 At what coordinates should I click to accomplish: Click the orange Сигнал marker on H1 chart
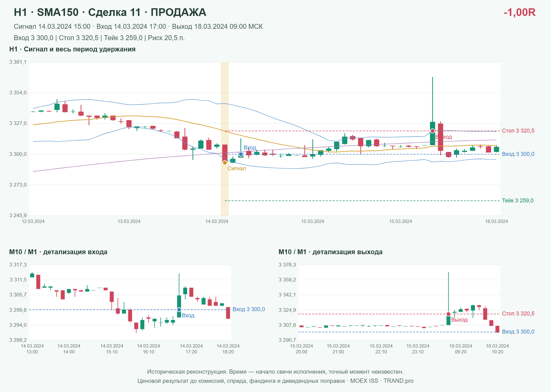pyautogui.click(x=225, y=163)
